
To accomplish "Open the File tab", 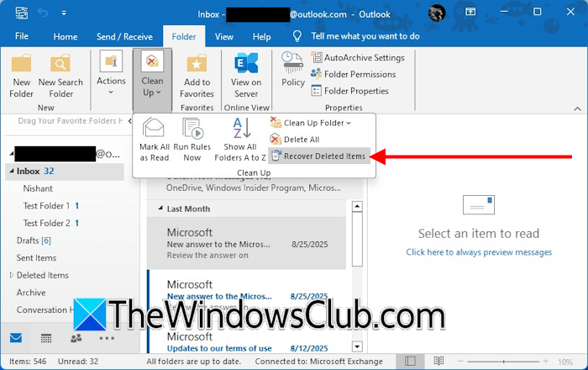I will click(x=21, y=36).
